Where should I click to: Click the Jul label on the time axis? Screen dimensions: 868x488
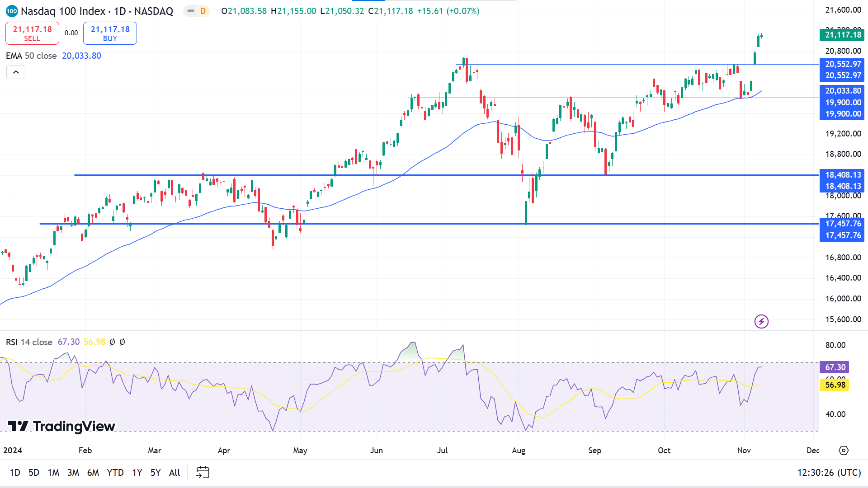pos(442,450)
